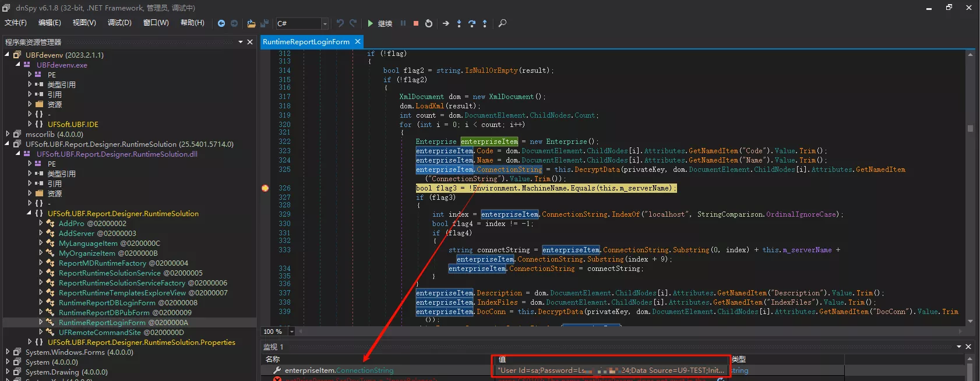Click the code editor vertical scrollbar thumb

tap(970, 128)
